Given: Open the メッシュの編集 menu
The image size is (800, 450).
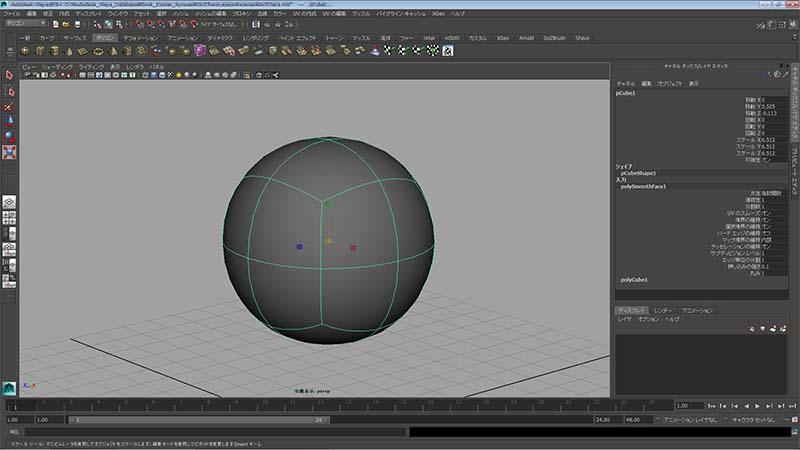Looking at the screenshot, I should pyautogui.click(x=210, y=14).
